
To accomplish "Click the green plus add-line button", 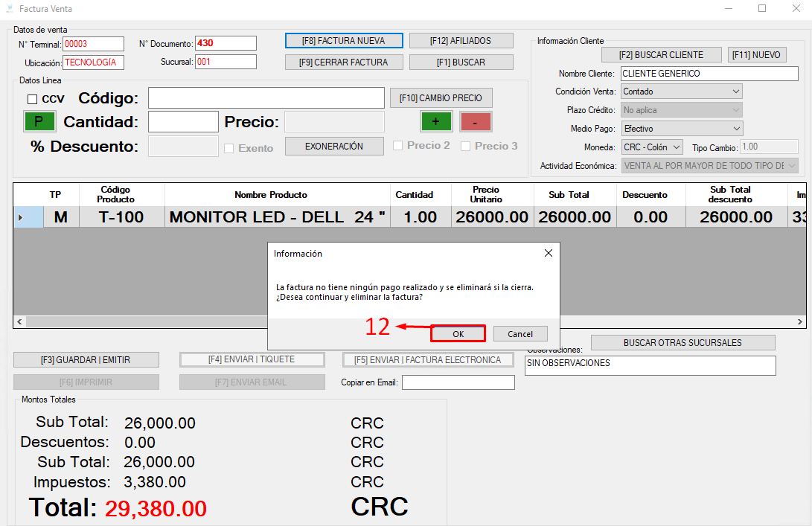I will 435,122.
